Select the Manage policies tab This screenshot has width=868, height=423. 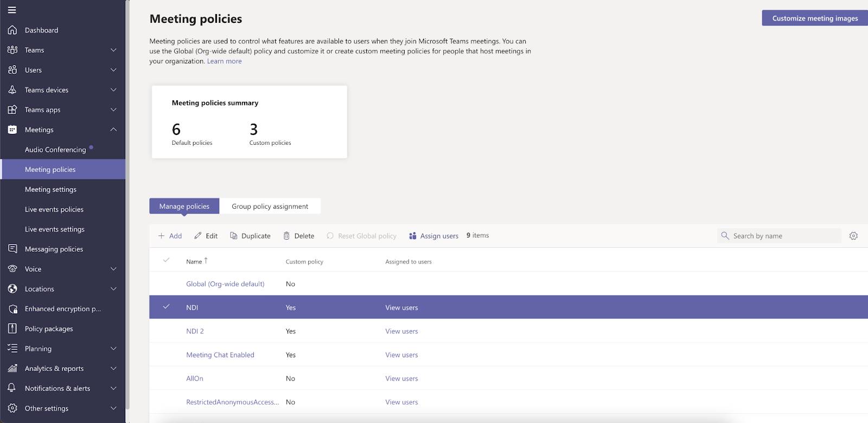184,206
